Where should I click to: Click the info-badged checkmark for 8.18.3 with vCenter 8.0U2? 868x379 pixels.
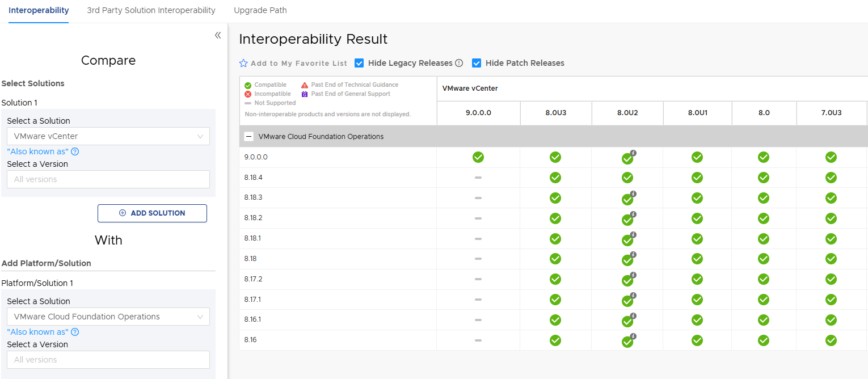pos(627,199)
